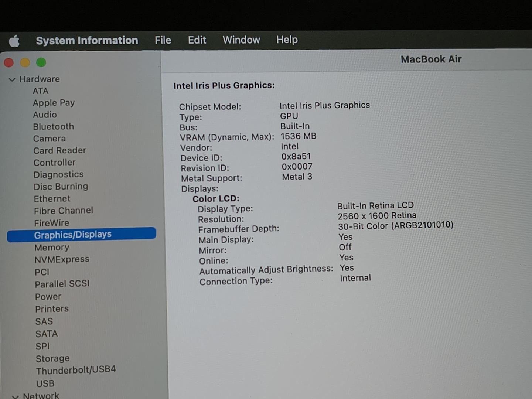Show NVMExpress details

pyautogui.click(x=62, y=259)
